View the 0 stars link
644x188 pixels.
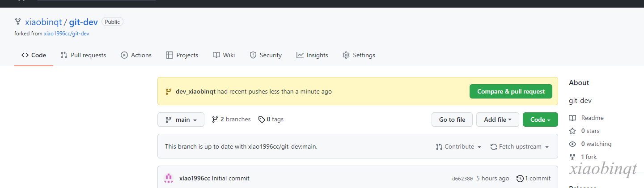[584, 131]
